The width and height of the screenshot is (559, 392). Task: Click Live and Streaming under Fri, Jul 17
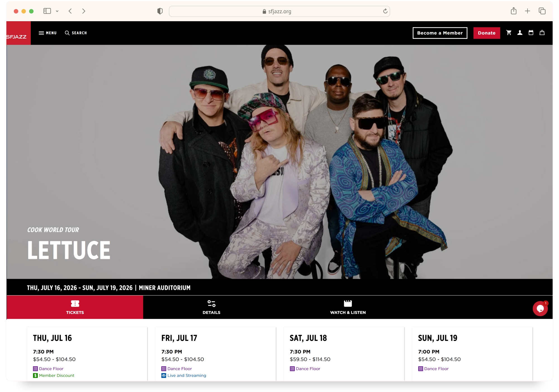click(x=187, y=376)
